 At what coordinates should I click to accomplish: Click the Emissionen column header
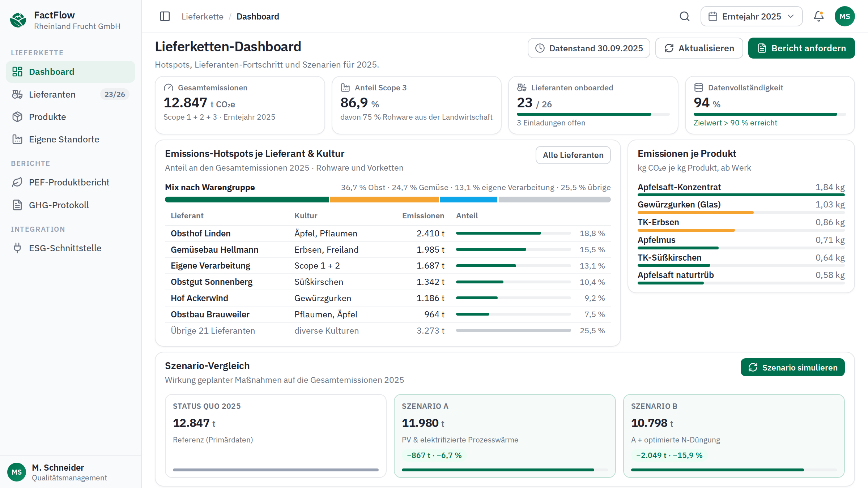(x=423, y=216)
